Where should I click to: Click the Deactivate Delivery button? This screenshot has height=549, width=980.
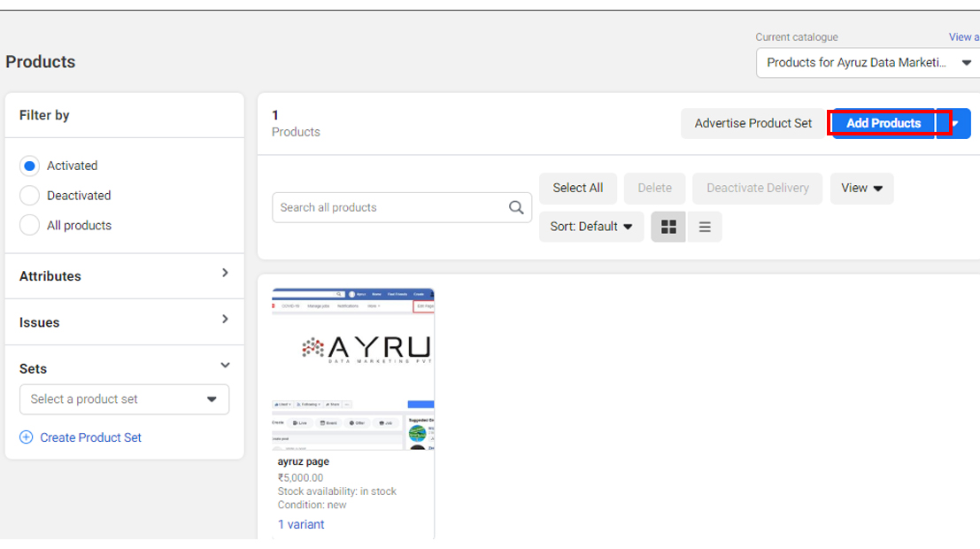point(758,189)
